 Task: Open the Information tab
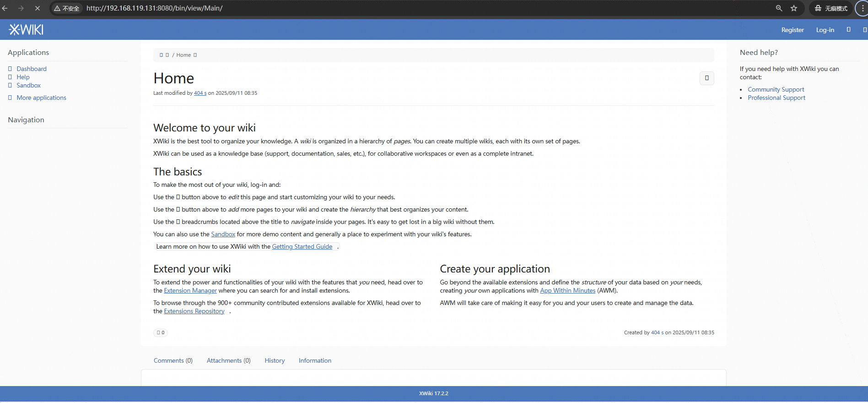[315, 360]
